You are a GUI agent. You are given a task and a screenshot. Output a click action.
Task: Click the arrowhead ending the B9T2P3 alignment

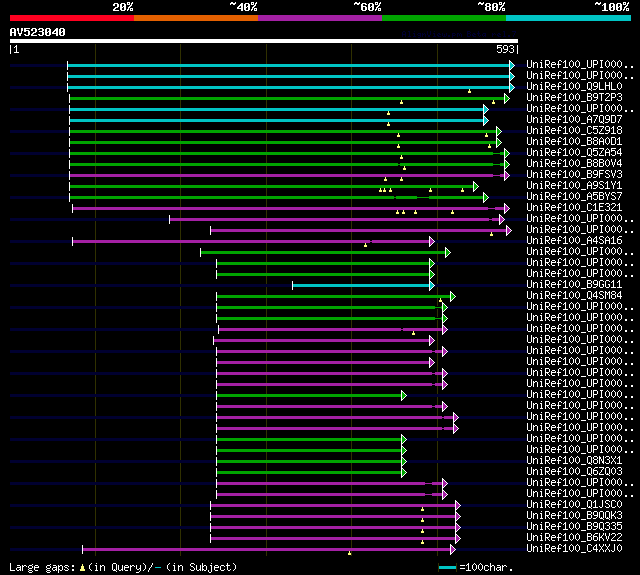[507, 98]
